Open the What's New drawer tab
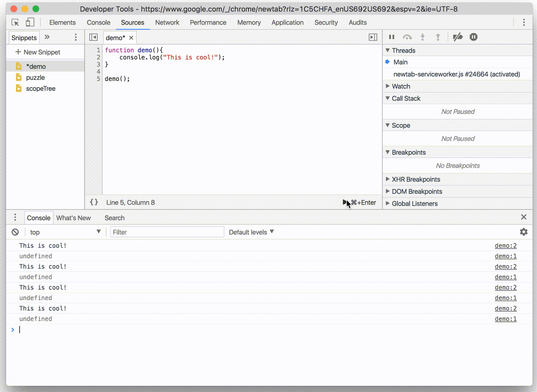Viewport: 537px width, 392px height. (x=73, y=218)
